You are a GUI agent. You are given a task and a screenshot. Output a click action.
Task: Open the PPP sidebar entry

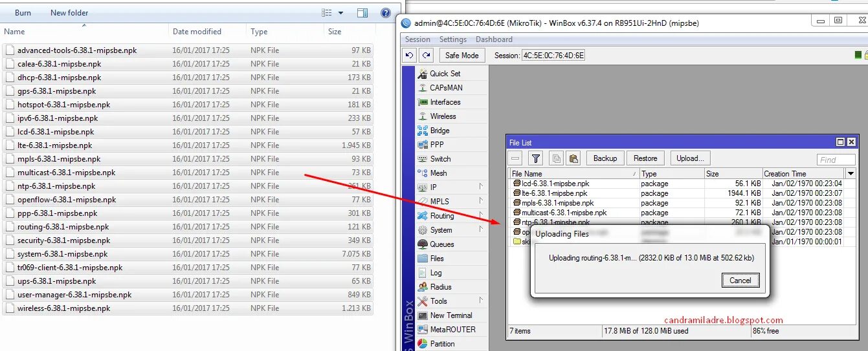coord(437,145)
